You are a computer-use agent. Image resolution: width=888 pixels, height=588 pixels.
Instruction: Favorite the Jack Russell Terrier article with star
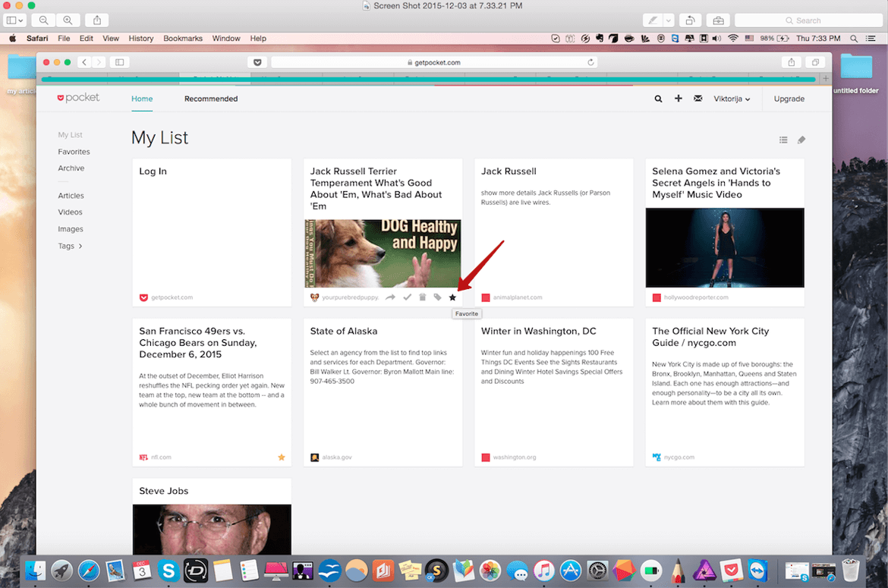pos(452,297)
